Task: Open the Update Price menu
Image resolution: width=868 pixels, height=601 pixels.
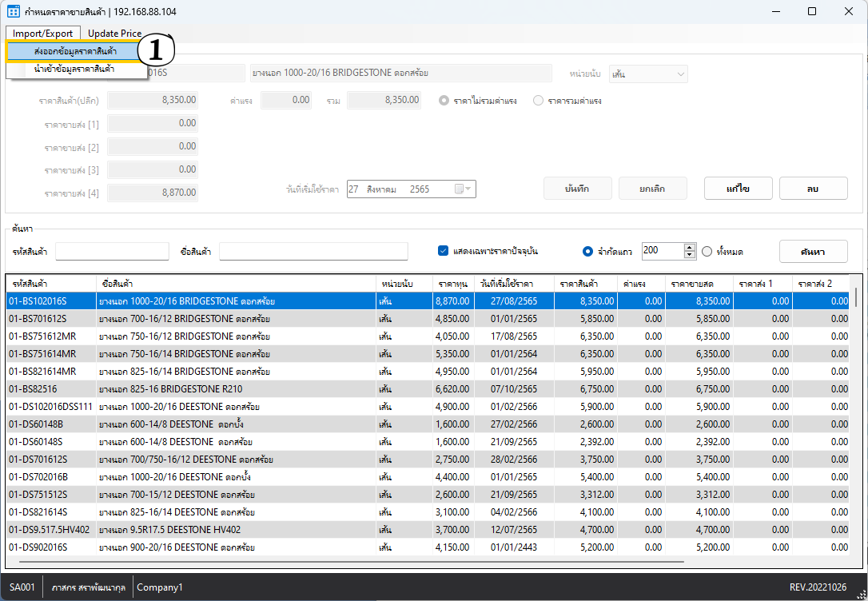Action: [x=114, y=34]
